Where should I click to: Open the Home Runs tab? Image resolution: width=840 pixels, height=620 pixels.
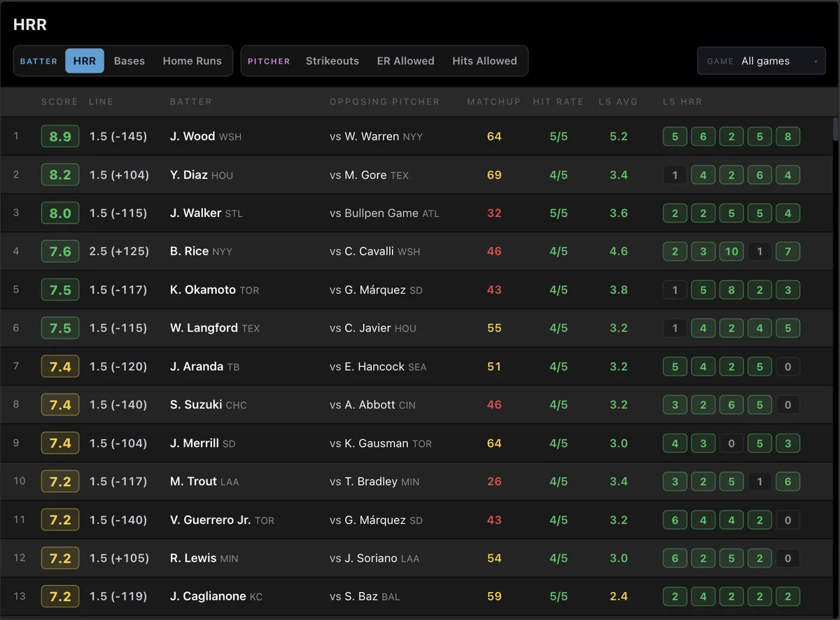pyautogui.click(x=192, y=61)
